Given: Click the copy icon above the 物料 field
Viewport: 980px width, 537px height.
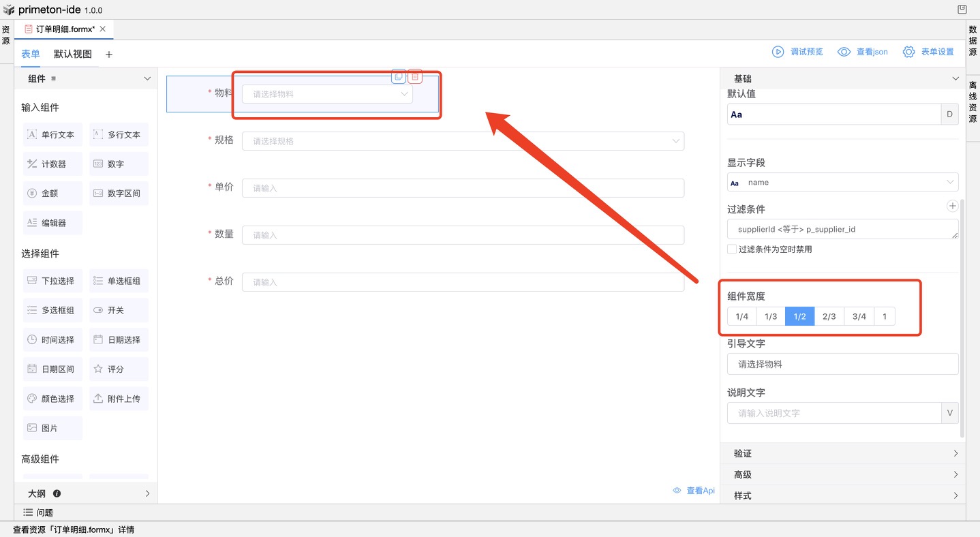Looking at the screenshot, I should click(398, 76).
